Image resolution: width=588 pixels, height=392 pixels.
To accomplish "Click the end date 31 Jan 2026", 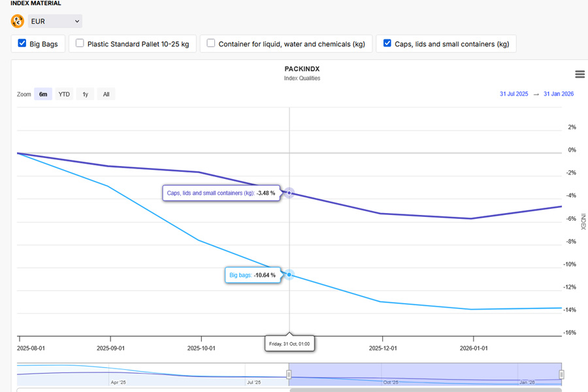I will tap(558, 94).
